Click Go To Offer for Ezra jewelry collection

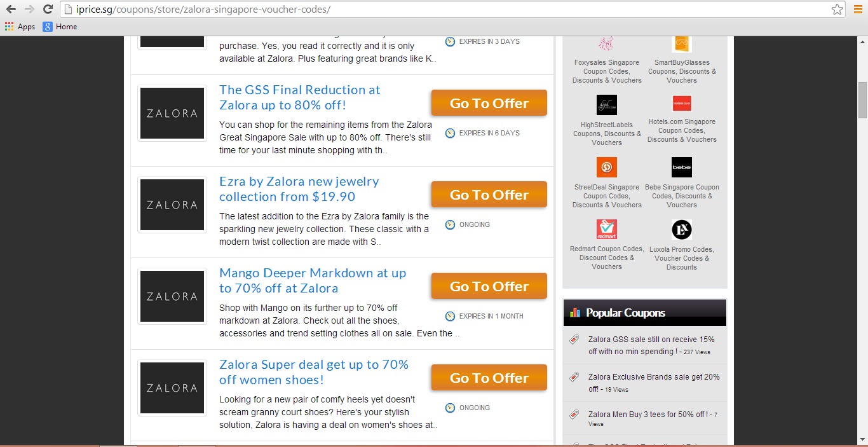pos(489,195)
